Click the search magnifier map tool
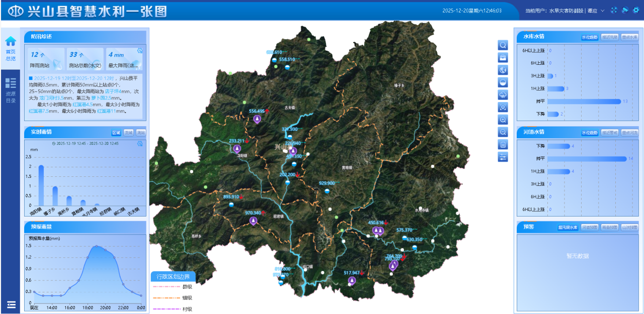This screenshot has width=644, height=314. 503,45
